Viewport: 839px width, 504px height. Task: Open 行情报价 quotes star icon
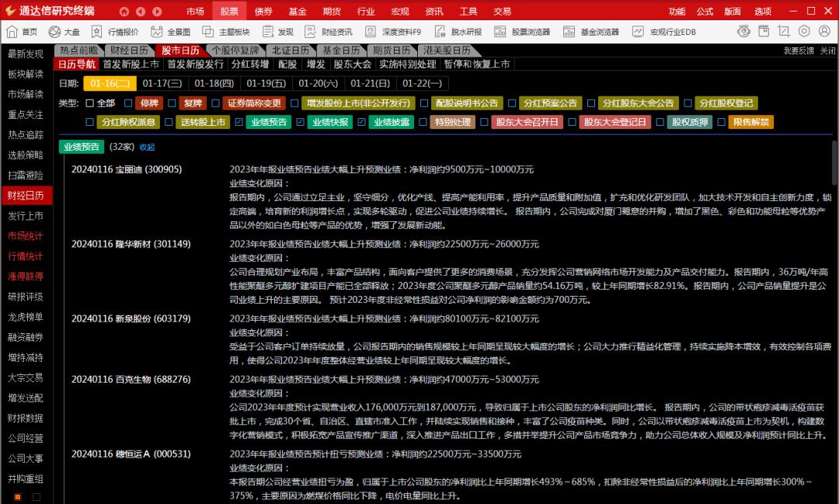click(x=96, y=32)
